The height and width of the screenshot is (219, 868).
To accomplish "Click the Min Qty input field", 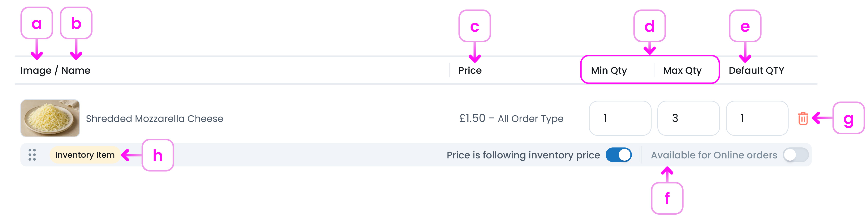I will click(620, 118).
